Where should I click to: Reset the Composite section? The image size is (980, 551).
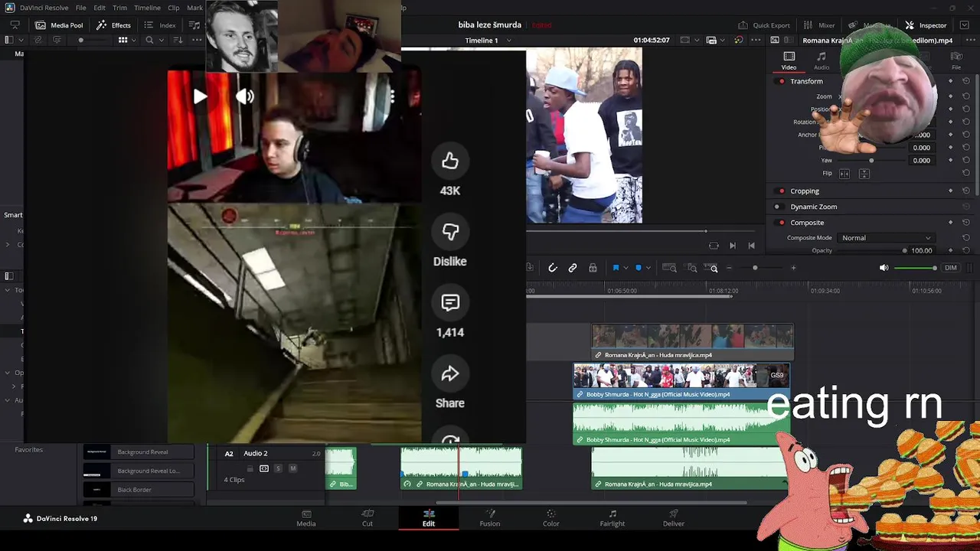pos(966,223)
